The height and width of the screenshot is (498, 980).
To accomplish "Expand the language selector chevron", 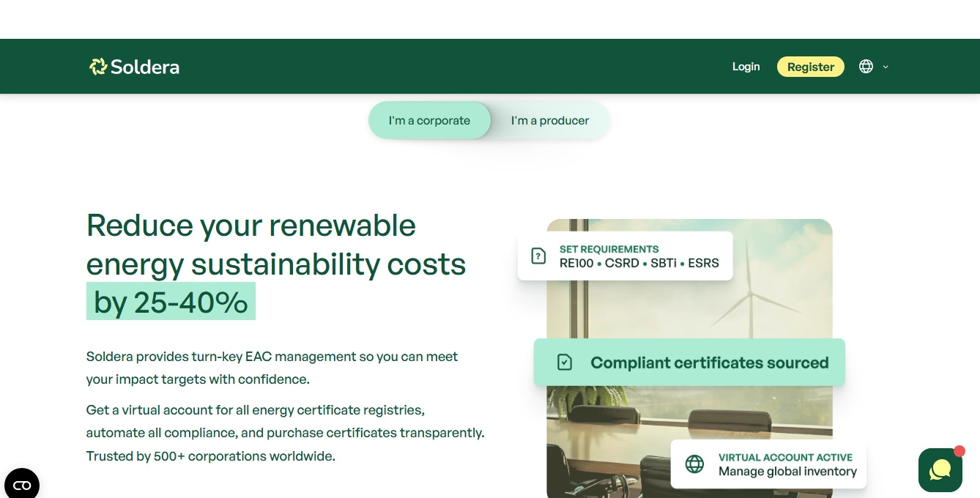I will (886, 67).
